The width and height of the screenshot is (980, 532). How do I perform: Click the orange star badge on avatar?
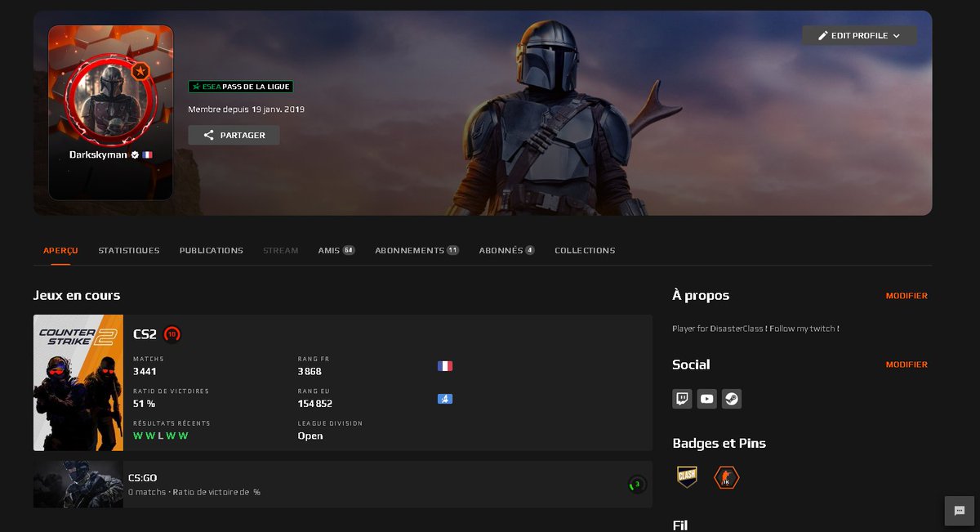[140, 71]
